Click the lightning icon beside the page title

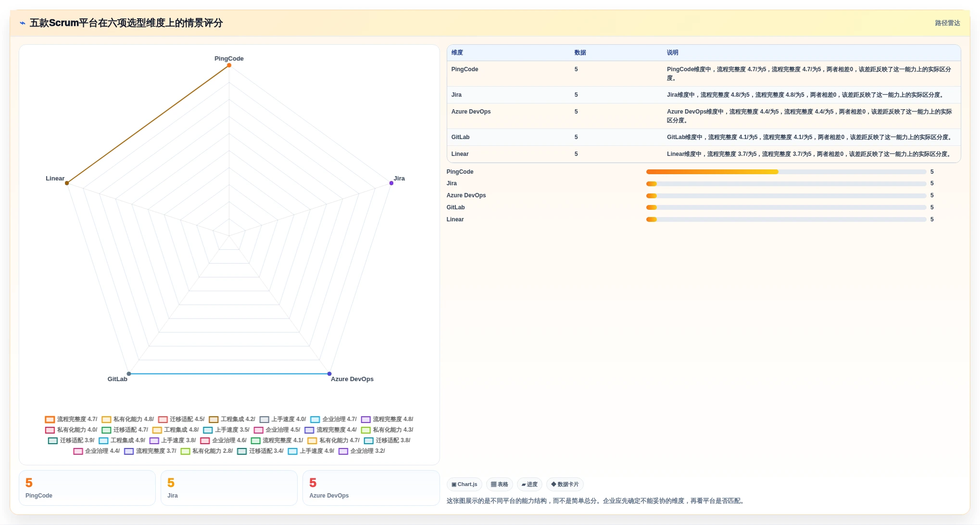pos(23,23)
